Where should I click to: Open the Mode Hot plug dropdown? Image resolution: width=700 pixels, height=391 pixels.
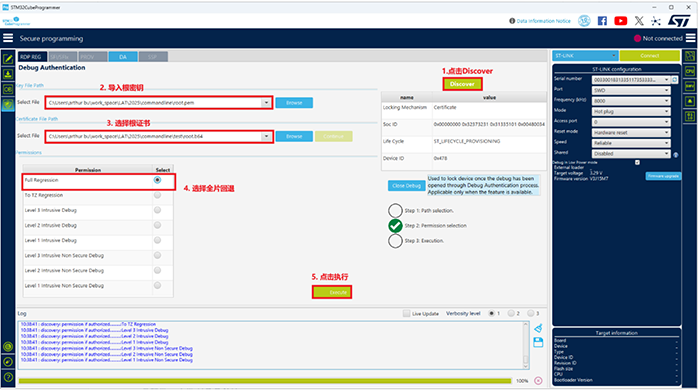click(631, 111)
